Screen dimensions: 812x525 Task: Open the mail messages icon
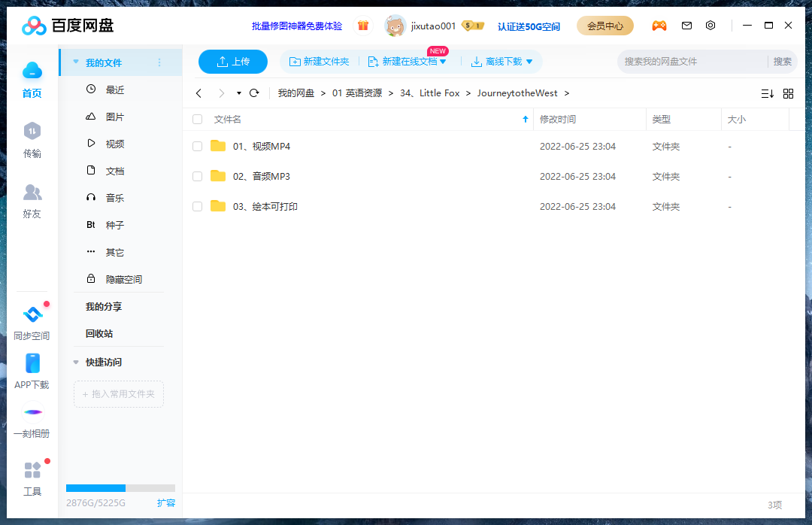[686, 26]
